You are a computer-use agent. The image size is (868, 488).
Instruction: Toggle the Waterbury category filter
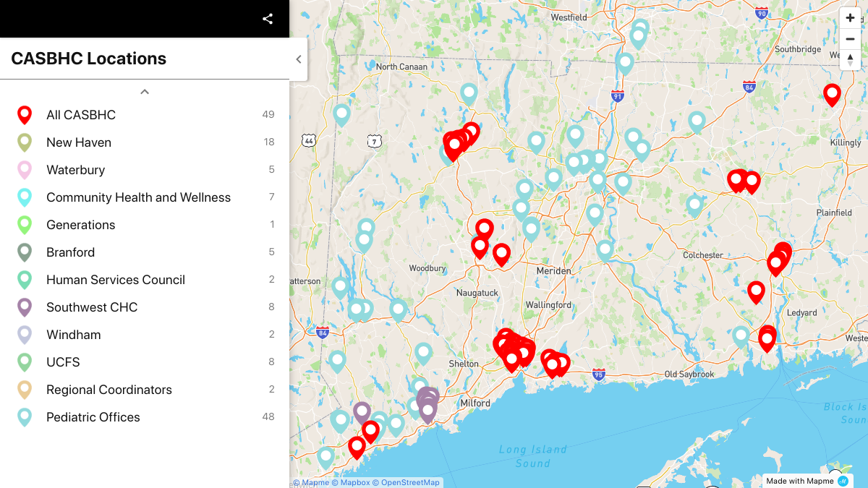click(x=75, y=170)
